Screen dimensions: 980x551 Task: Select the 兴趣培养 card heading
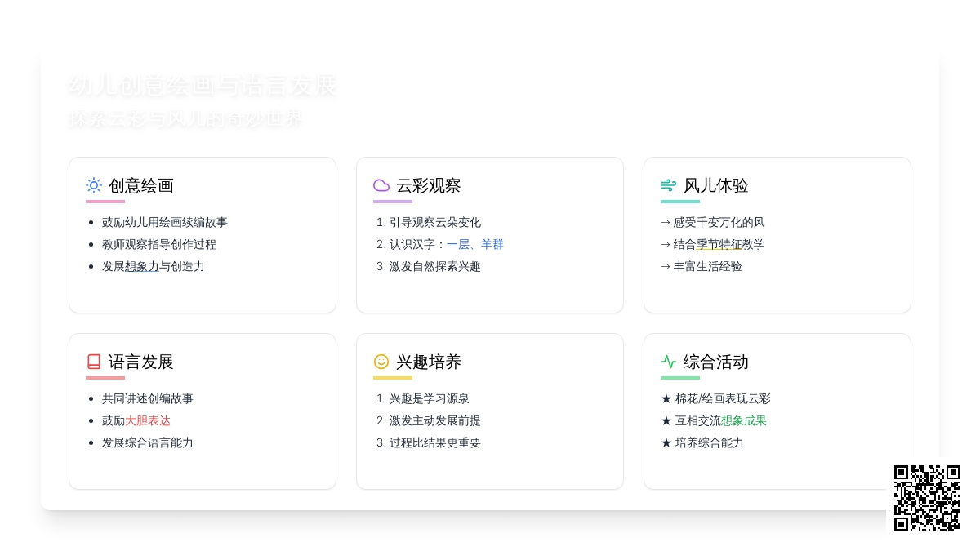click(x=429, y=362)
